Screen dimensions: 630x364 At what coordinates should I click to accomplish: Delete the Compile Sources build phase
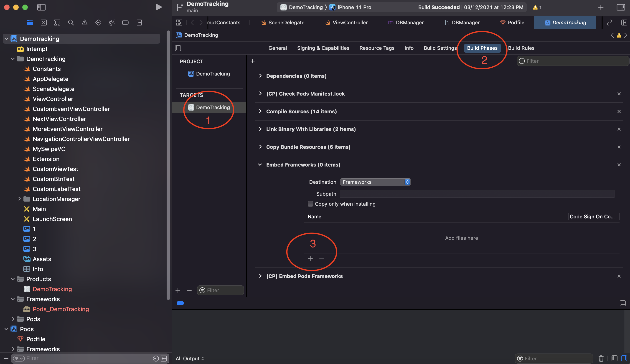click(619, 111)
